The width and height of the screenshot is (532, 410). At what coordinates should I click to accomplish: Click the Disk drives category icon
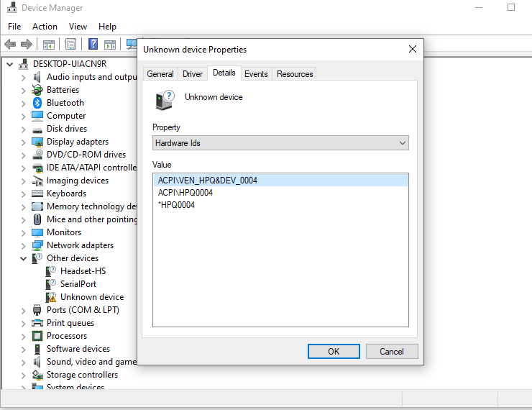[x=37, y=129]
